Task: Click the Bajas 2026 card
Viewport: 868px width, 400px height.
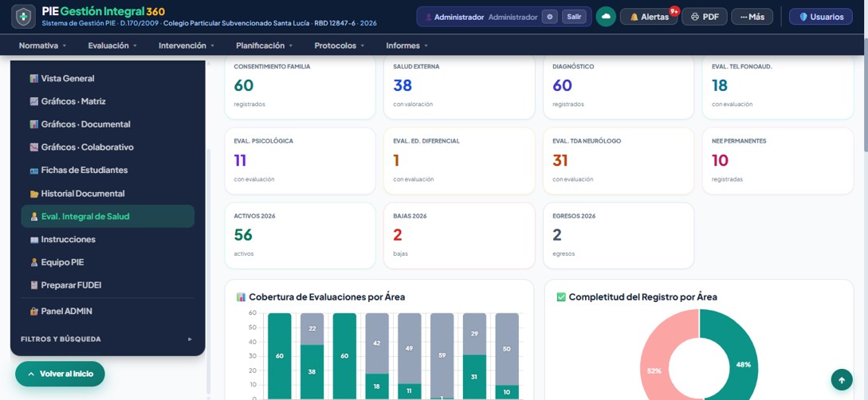Action: pos(459,236)
